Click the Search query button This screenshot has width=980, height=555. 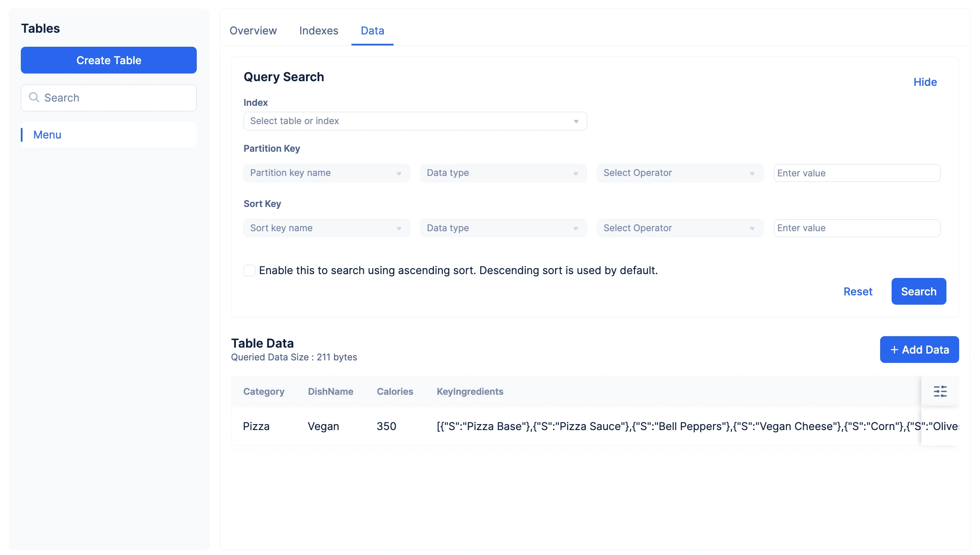coord(919,292)
